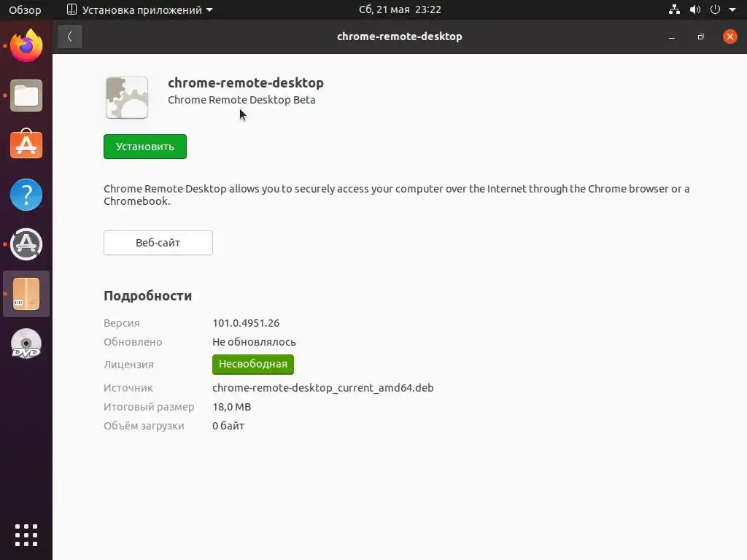The height and width of the screenshot is (560, 747).
Task: Open Help question mark dock icon
Action: point(26,195)
